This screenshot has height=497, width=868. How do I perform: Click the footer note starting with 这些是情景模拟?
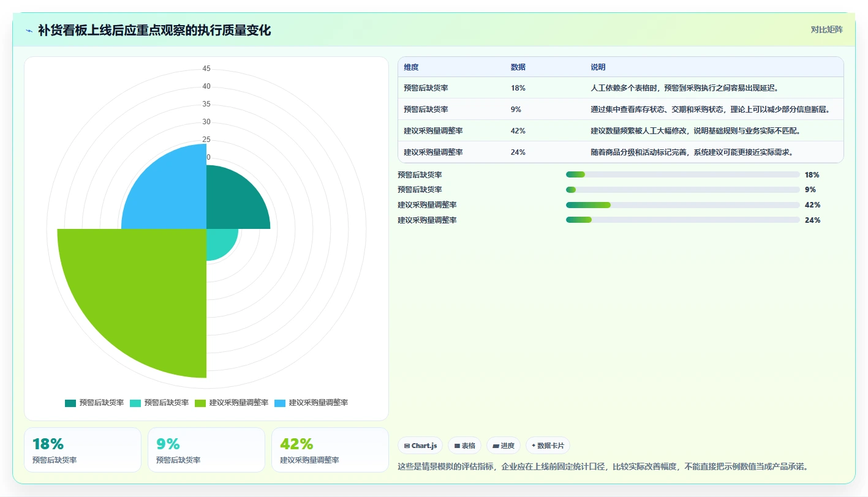(603, 467)
